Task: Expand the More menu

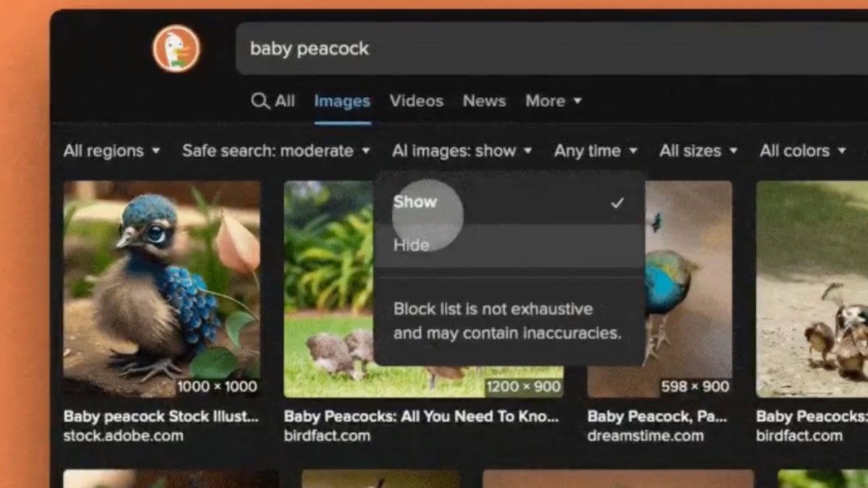Action: click(553, 101)
